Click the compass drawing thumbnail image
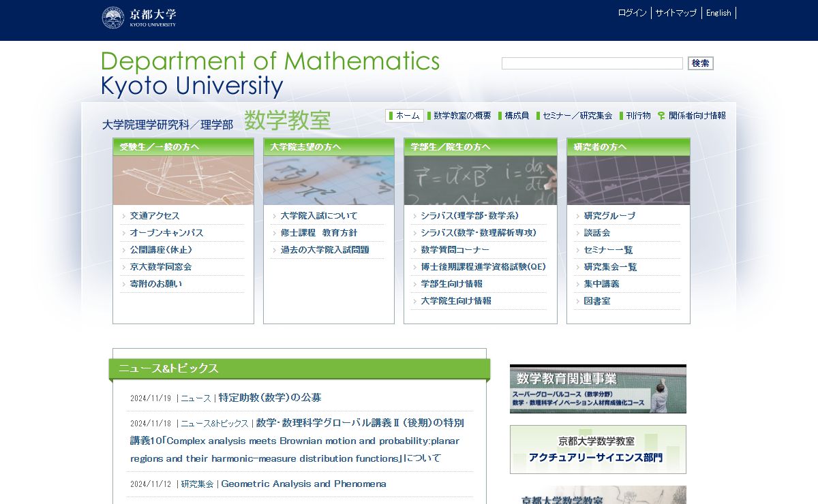This screenshot has height=504, width=818. [183, 180]
